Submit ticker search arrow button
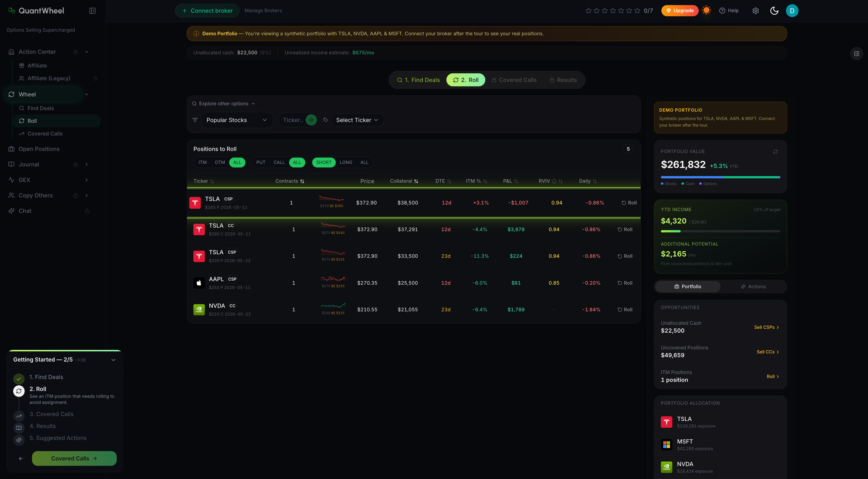868x479 pixels. [x=311, y=120]
